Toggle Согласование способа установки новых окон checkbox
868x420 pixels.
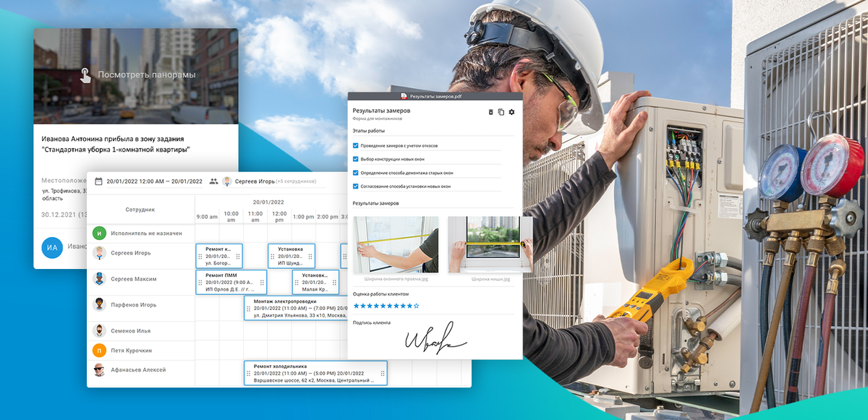coord(355,187)
